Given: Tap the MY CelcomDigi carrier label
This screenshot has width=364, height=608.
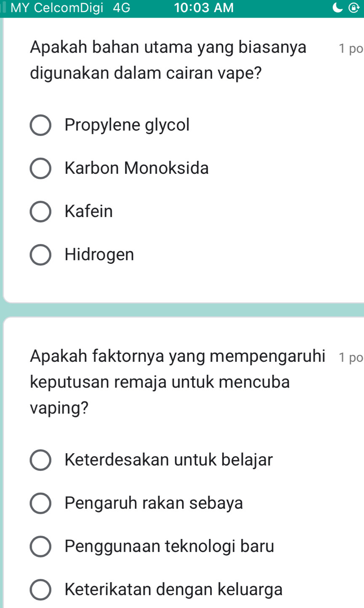Looking at the screenshot, I should click(56, 8).
